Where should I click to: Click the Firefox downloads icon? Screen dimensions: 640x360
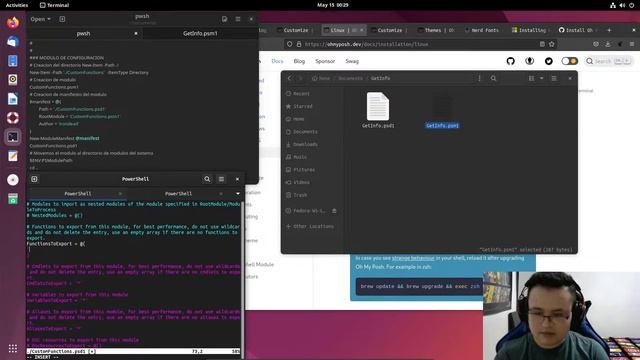[608, 44]
